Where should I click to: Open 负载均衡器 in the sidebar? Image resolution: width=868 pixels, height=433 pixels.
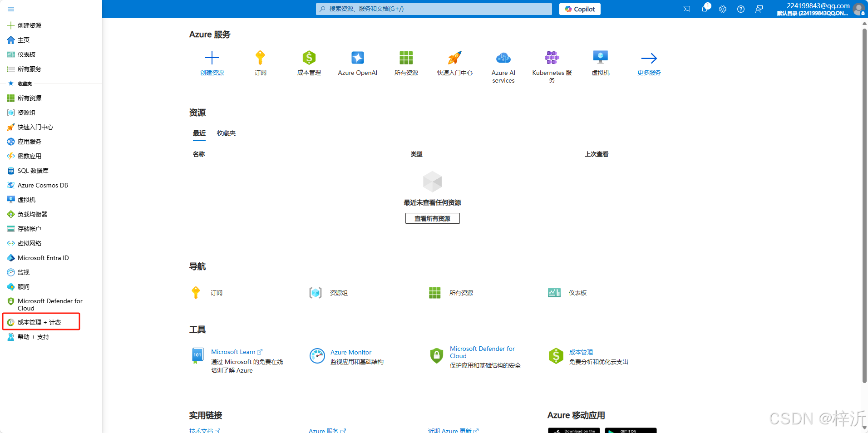pos(32,214)
